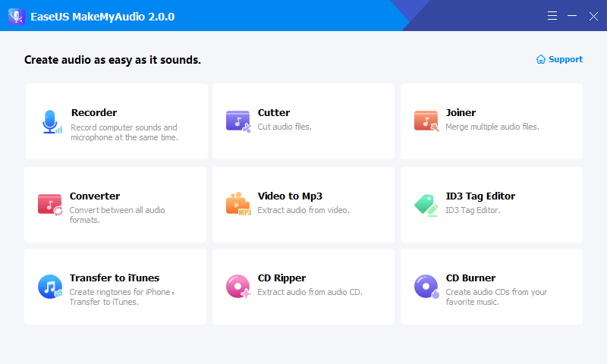Click the Support home icon

tap(541, 59)
